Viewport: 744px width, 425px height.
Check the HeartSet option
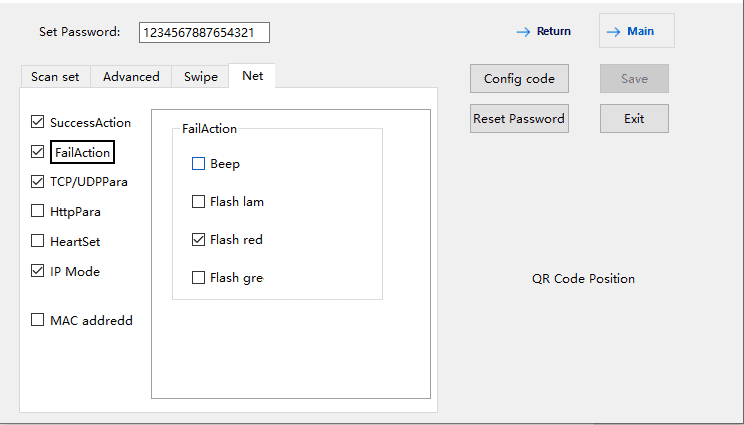click(38, 241)
